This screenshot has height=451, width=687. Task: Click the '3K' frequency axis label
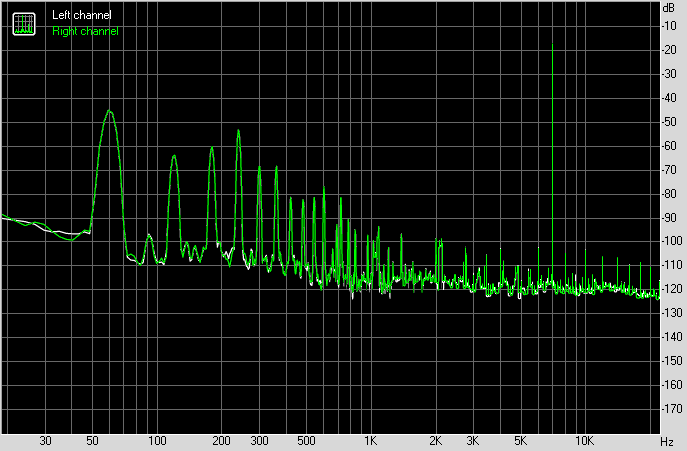click(x=473, y=440)
